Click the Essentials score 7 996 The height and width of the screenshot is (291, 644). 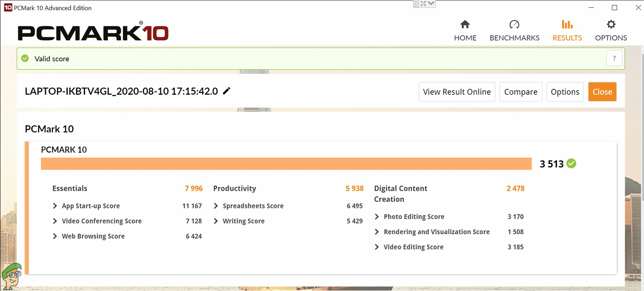194,188
